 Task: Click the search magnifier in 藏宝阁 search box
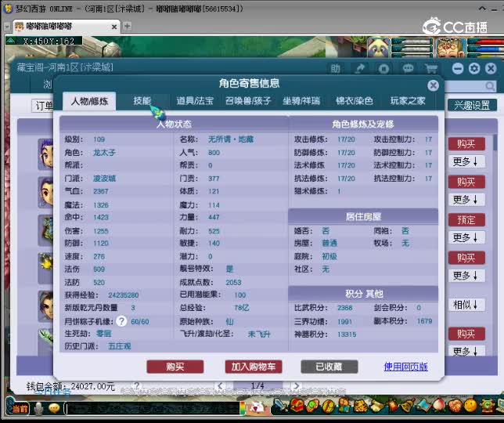[490, 86]
